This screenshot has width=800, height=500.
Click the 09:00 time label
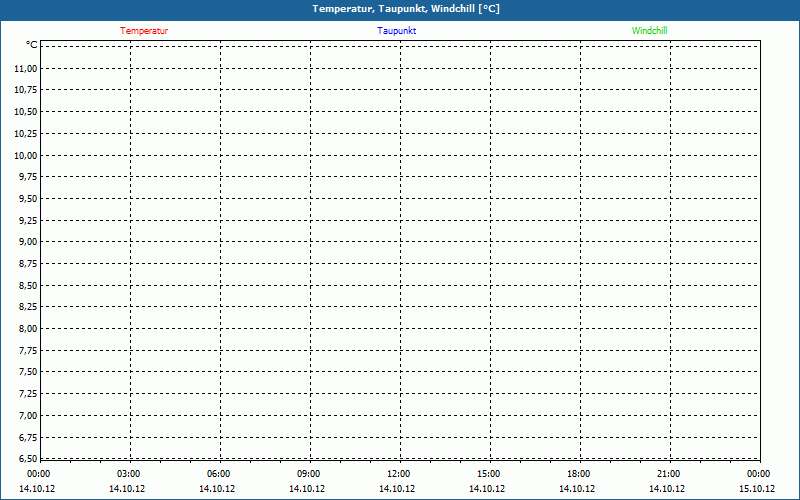(x=309, y=474)
